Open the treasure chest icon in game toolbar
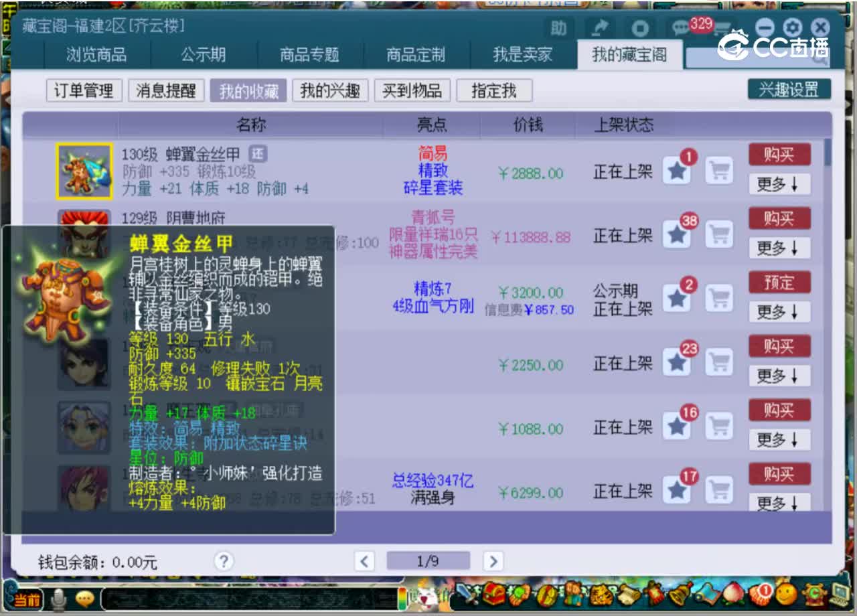The image size is (857, 616). 493,593
